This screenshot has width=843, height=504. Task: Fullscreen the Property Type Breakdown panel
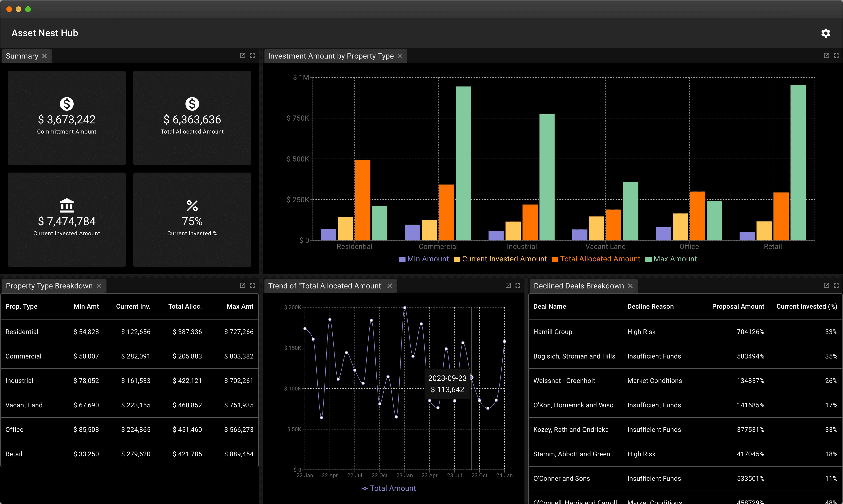tap(252, 285)
